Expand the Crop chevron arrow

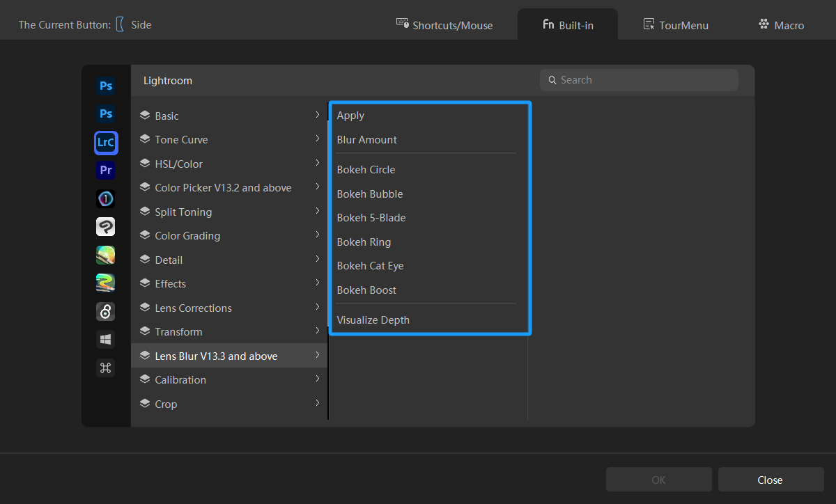pos(317,403)
